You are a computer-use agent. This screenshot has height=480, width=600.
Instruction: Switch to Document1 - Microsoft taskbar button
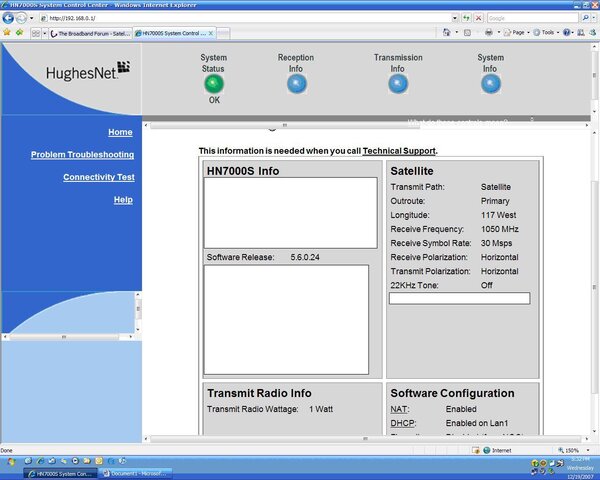(x=135, y=474)
